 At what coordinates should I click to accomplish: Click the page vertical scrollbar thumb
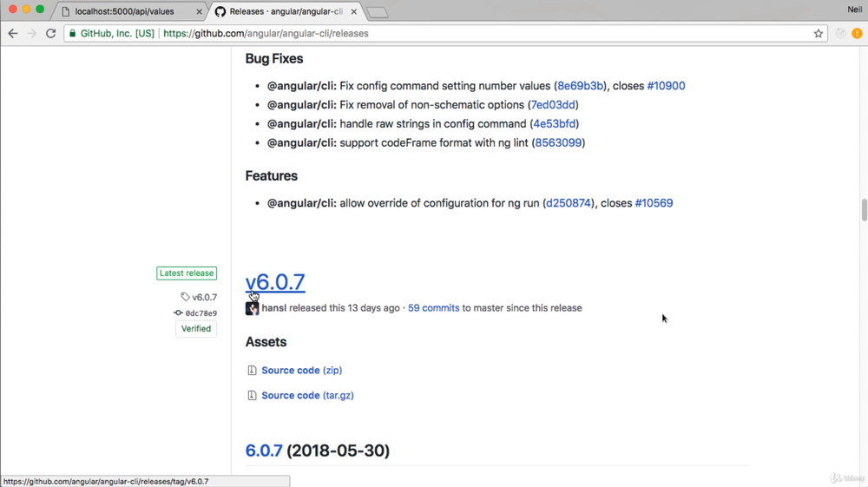[x=865, y=210]
